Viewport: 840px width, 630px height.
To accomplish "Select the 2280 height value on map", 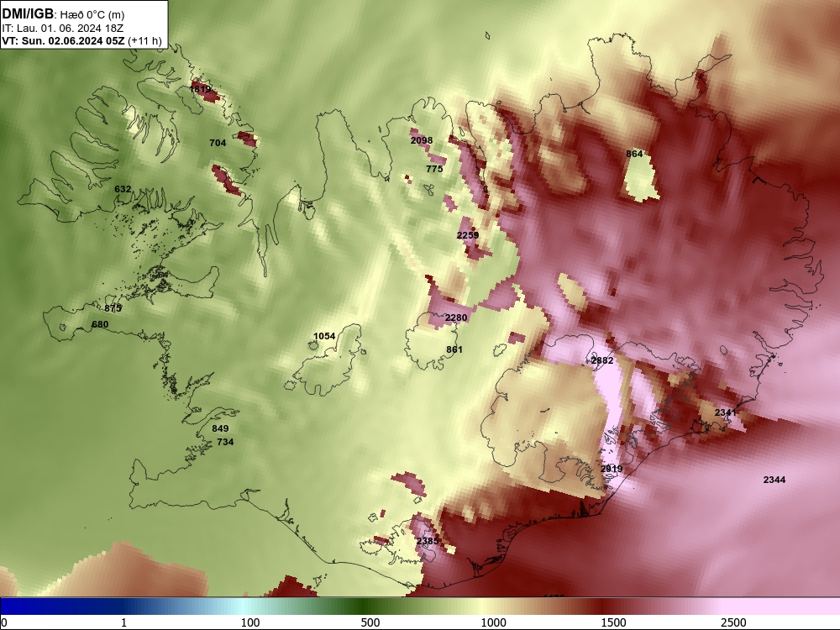I will (x=456, y=318).
